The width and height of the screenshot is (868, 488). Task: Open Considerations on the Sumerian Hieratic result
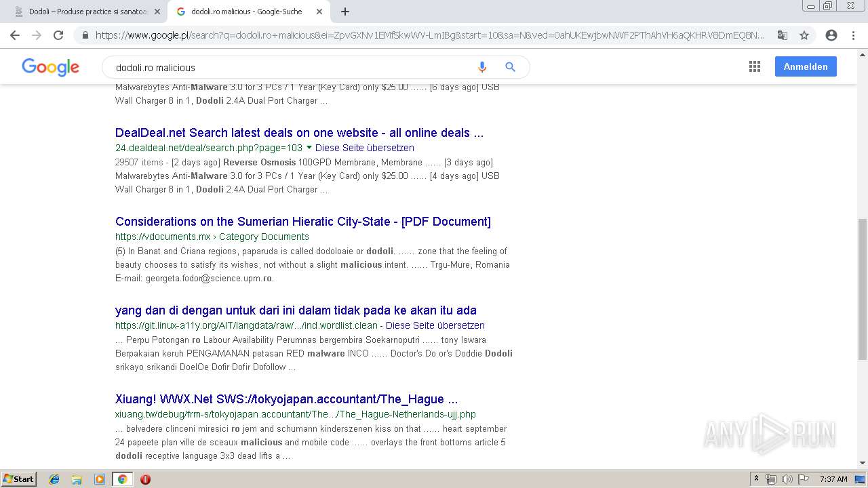point(303,222)
